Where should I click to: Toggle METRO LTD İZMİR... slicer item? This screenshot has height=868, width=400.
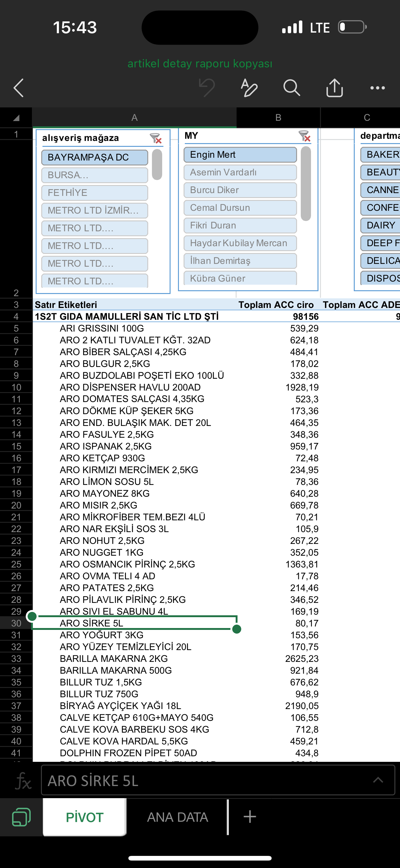coord(95,210)
